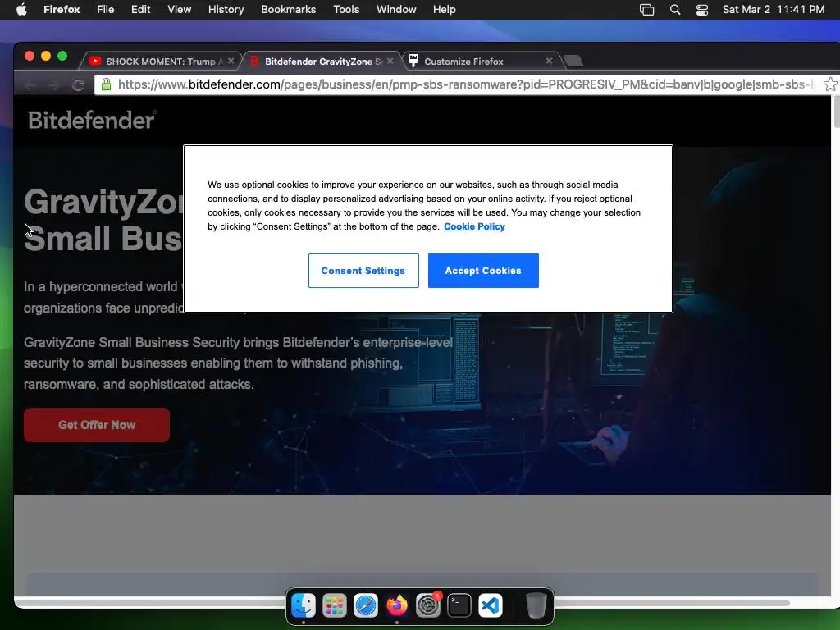Click the Firefox icon in the Dock
This screenshot has height=630, width=840.
[x=397, y=606]
